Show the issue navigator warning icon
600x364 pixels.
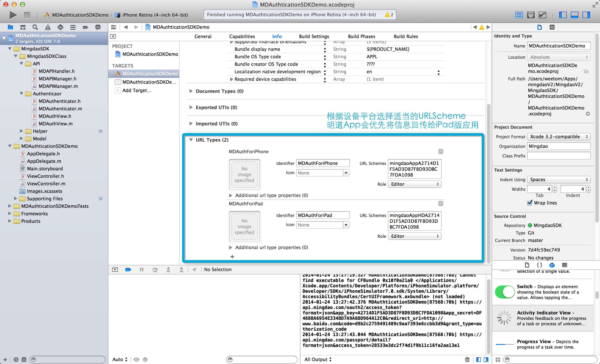click(48, 27)
